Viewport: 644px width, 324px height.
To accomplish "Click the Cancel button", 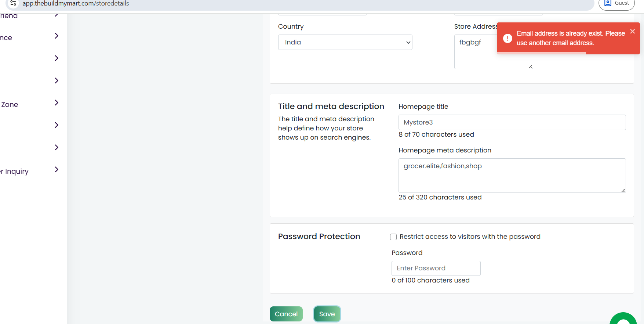I will (x=286, y=314).
